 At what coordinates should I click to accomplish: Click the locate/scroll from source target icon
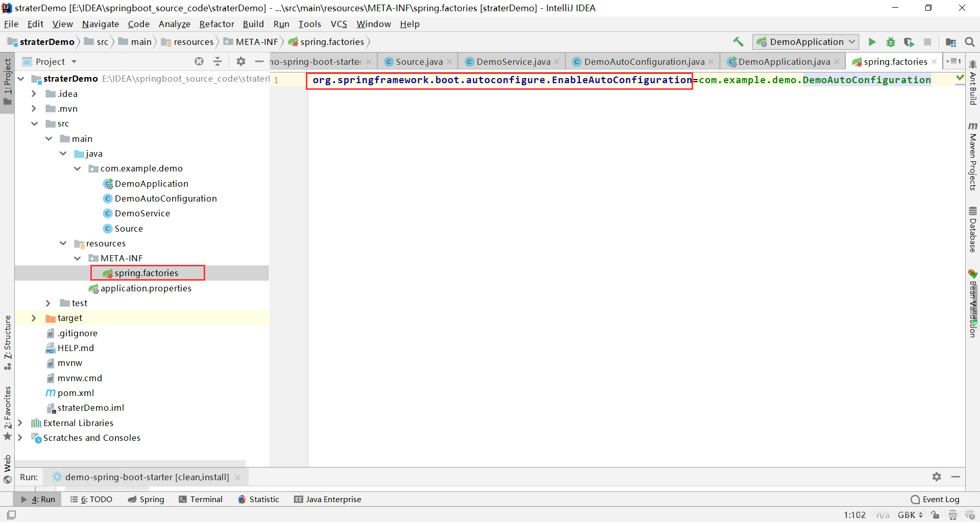(199, 61)
